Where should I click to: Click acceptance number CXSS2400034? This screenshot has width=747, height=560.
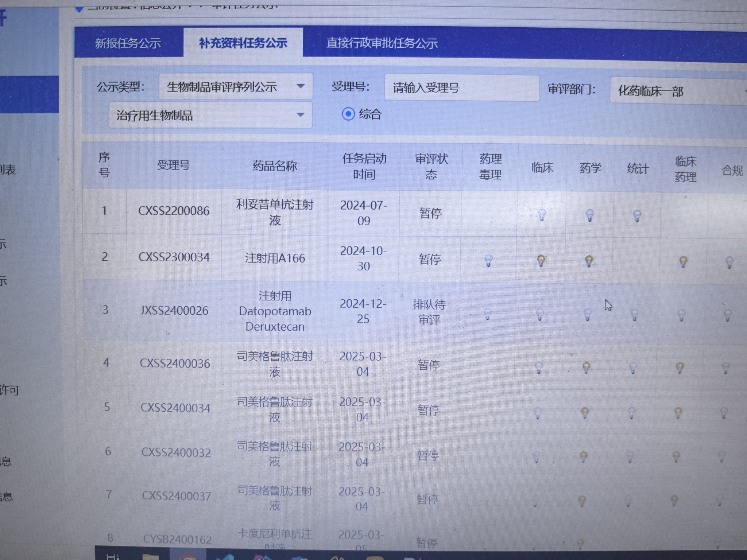point(175,408)
